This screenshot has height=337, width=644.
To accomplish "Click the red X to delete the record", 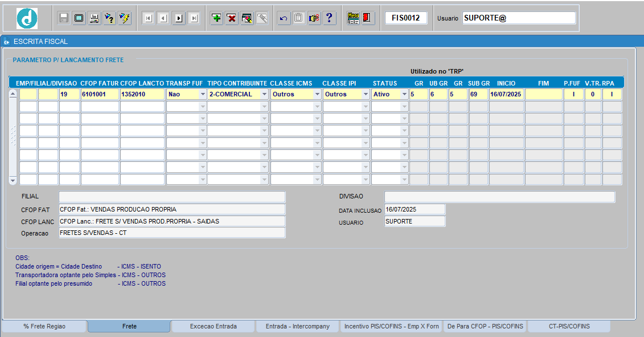I will click(x=232, y=18).
